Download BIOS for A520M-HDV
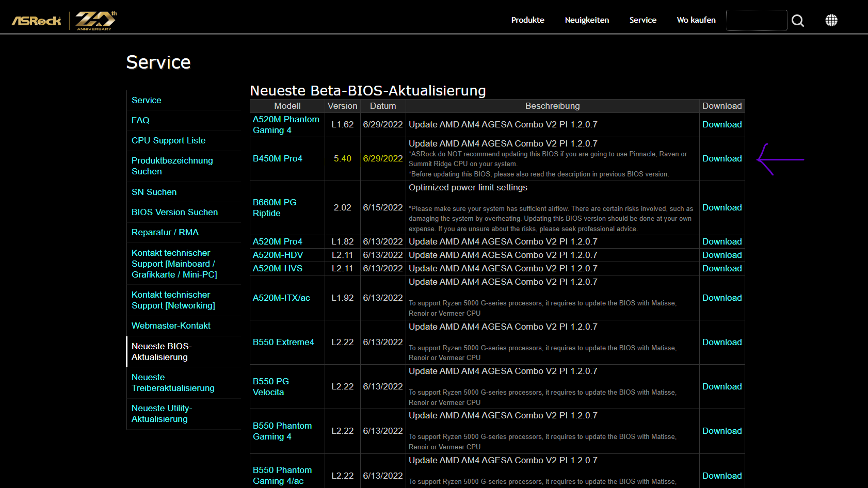 click(722, 255)
